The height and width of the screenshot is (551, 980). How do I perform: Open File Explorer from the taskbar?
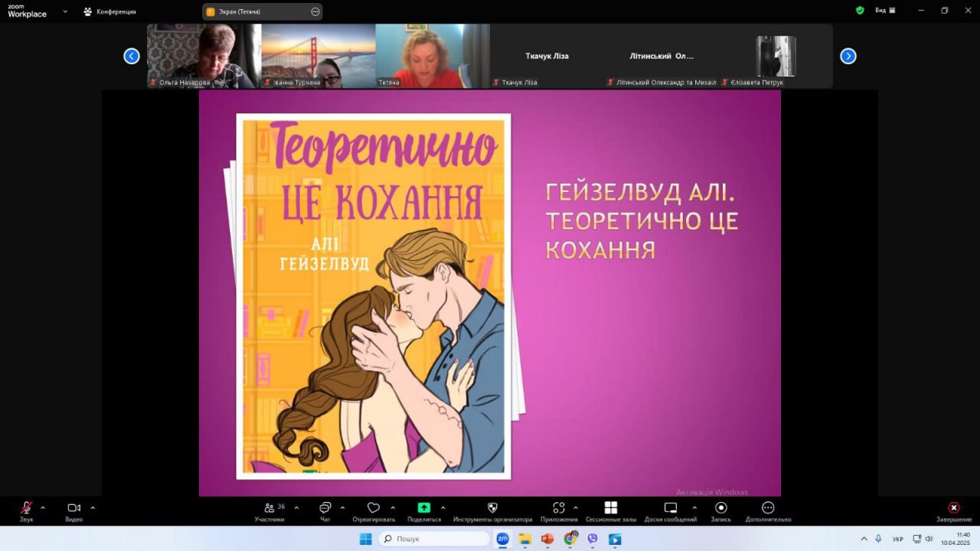tap(525, 539)
